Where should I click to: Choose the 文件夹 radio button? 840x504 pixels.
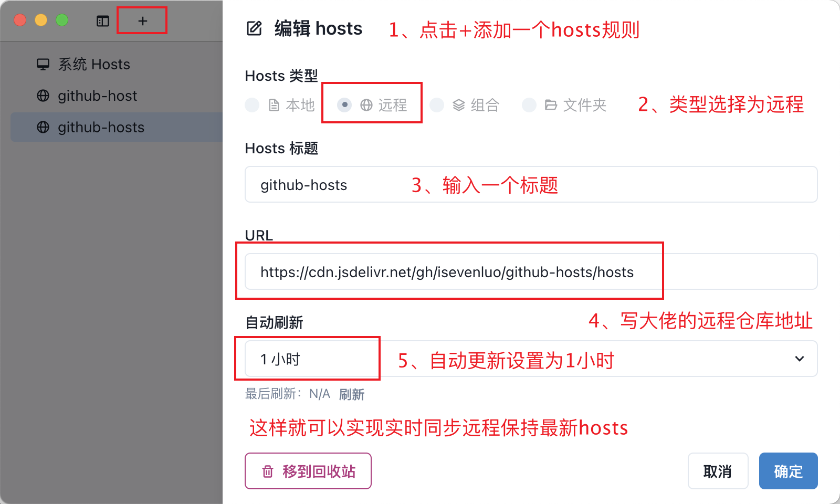[x=529, y=105]
